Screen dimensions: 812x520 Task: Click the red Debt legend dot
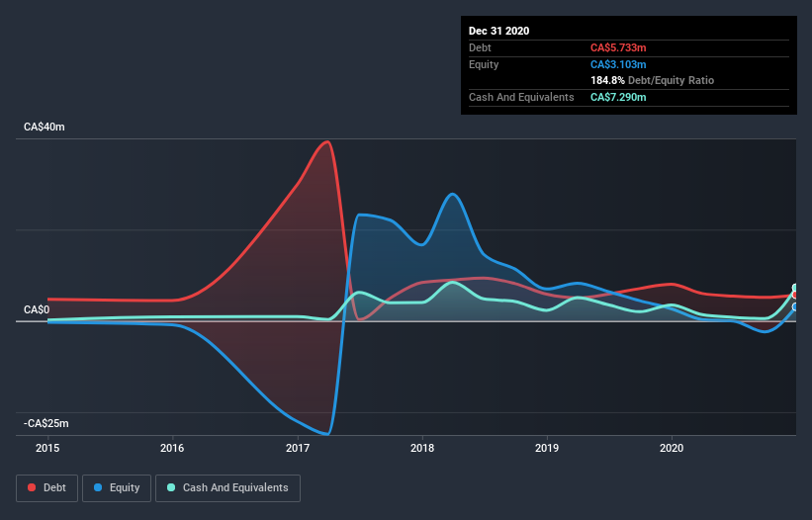click(x=32, y=487)
